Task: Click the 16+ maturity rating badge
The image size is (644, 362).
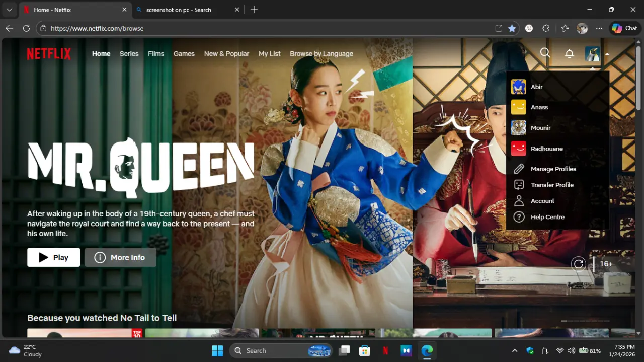Action: [606, 264]
